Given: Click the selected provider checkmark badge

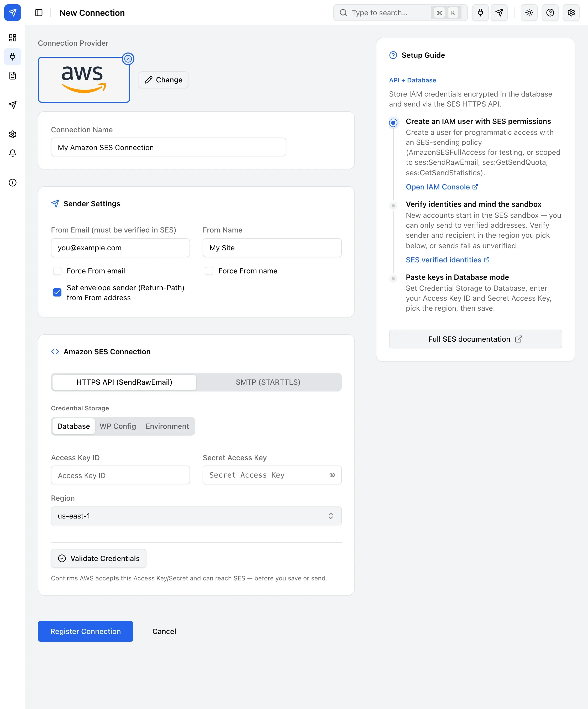Looking at the screenshot, I should point(128,59).
